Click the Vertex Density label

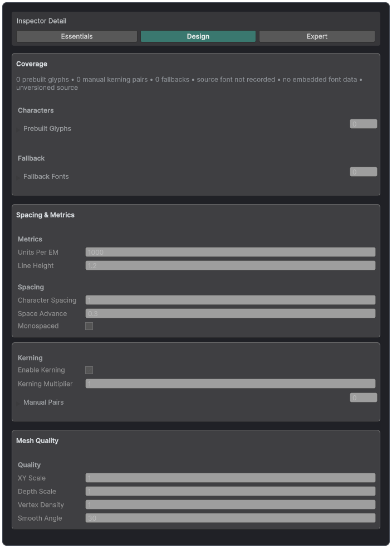41,505
